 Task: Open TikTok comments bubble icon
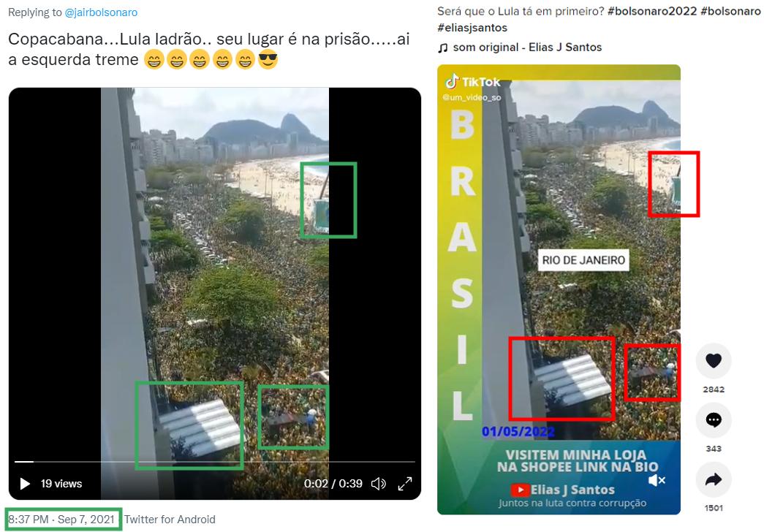pyautogui.click(x=714, y=420)
